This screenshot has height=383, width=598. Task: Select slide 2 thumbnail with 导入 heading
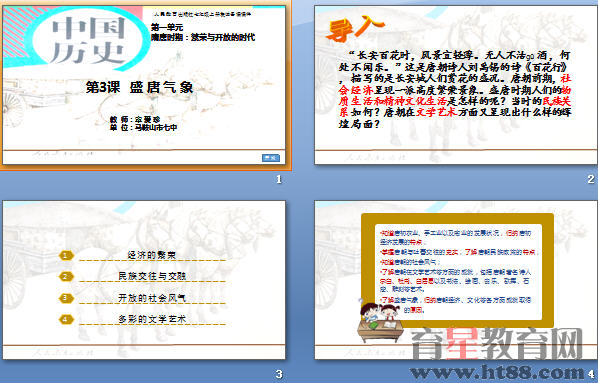[x=456, y=85]
